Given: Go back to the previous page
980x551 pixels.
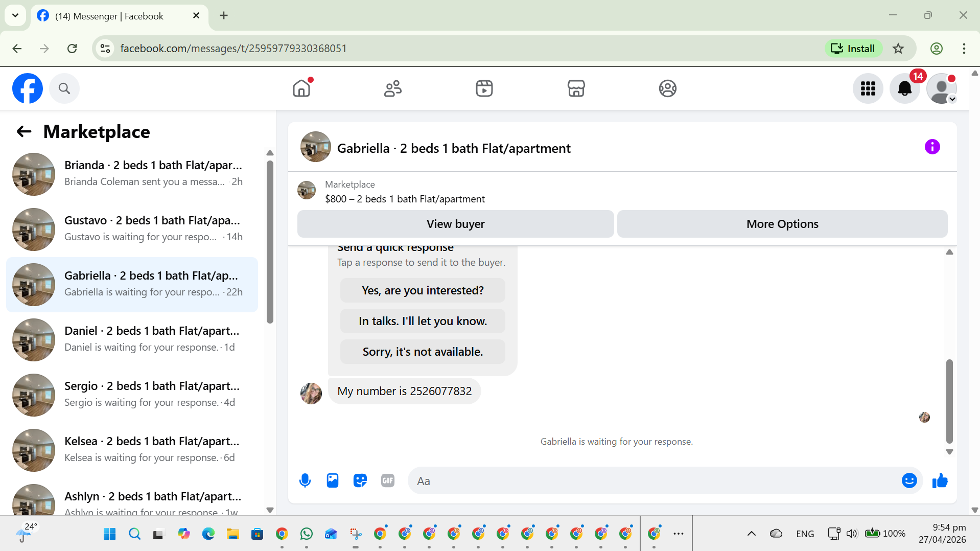Looking at the screenshot, I should pos(17,49).
